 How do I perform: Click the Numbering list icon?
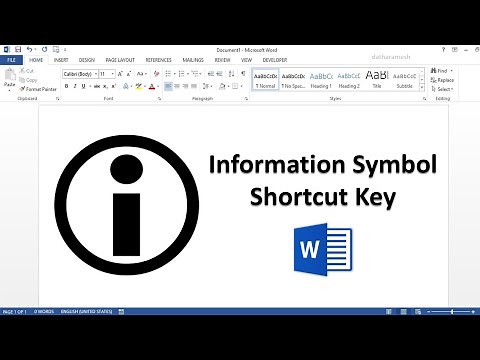[x=182, y=74]
